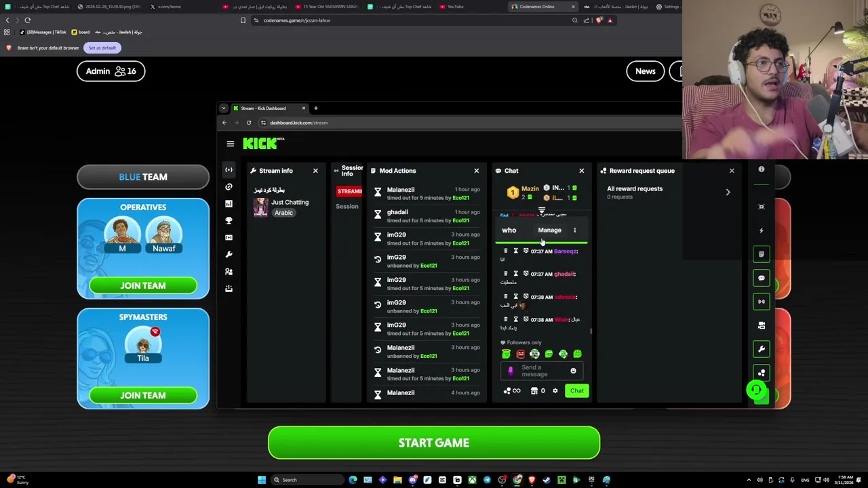The image size is (868, 488).
Task: Open the Windows Start menu
Action: pyautogui.click(x=261, y=480)
